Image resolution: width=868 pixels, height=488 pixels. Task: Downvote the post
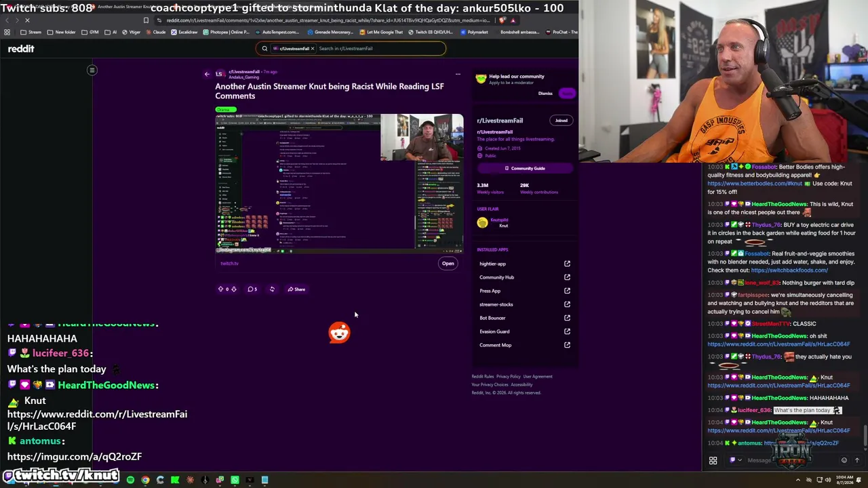coord(234,289)
